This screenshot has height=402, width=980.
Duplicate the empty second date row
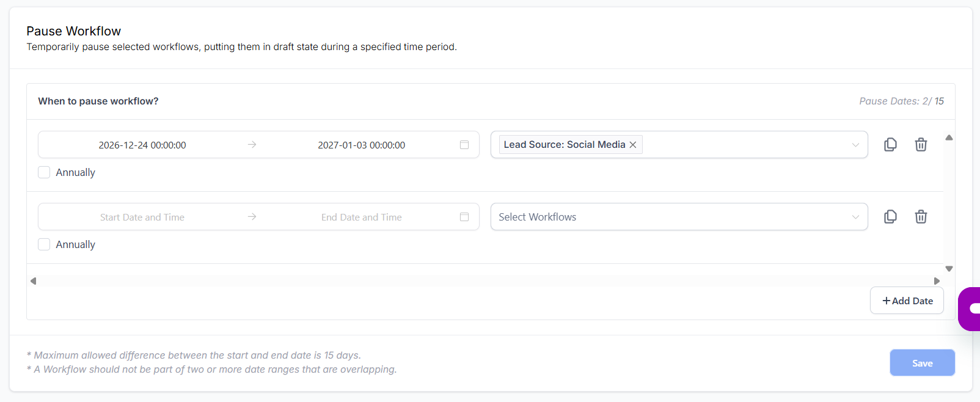point(890,216)
